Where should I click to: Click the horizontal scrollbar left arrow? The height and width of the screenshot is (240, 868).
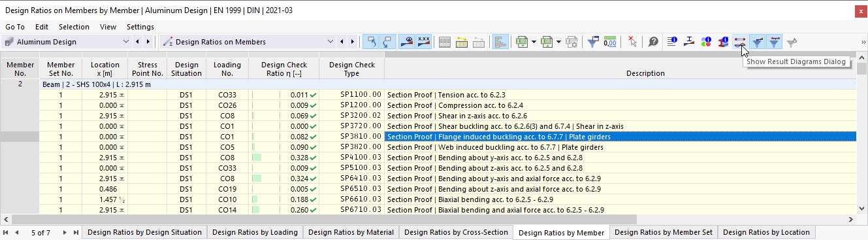click(5, 219)
